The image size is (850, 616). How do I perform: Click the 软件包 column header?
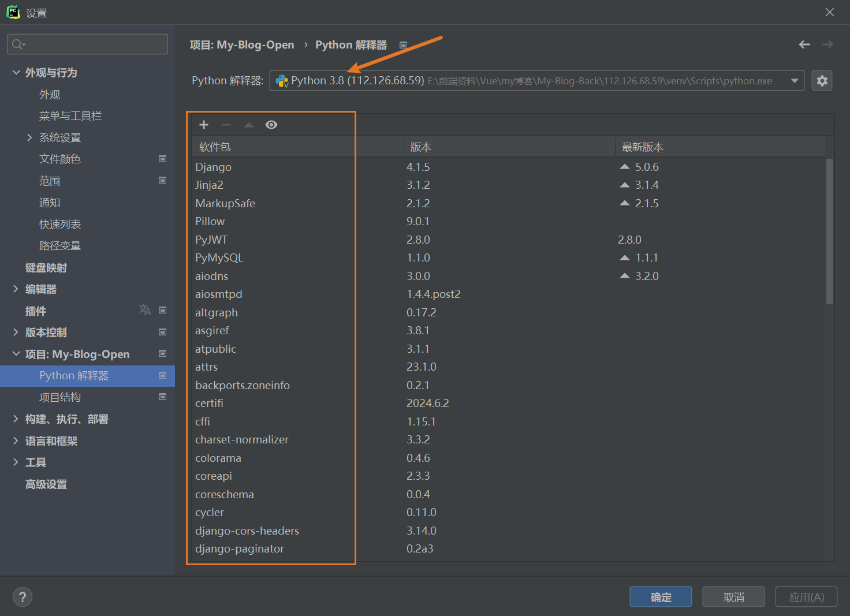(x=297, y=147)
